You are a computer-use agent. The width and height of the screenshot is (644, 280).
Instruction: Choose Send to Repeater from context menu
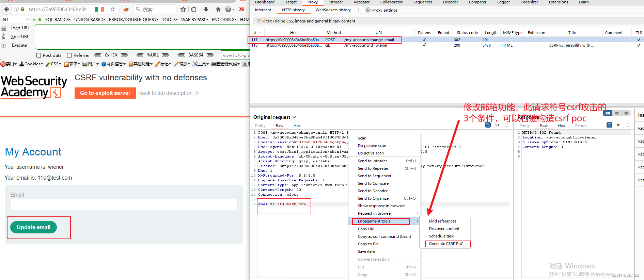[384, 168]
